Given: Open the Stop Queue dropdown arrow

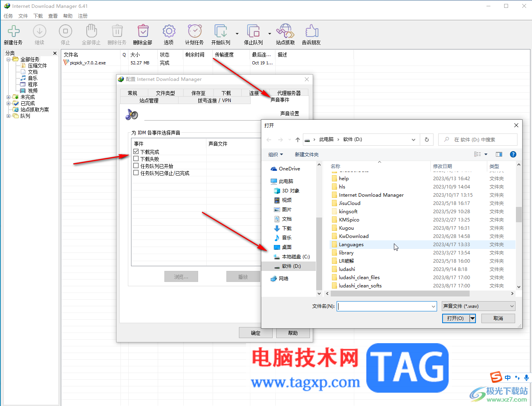Looking at the screenshot, I should click(x=270, y=34).
